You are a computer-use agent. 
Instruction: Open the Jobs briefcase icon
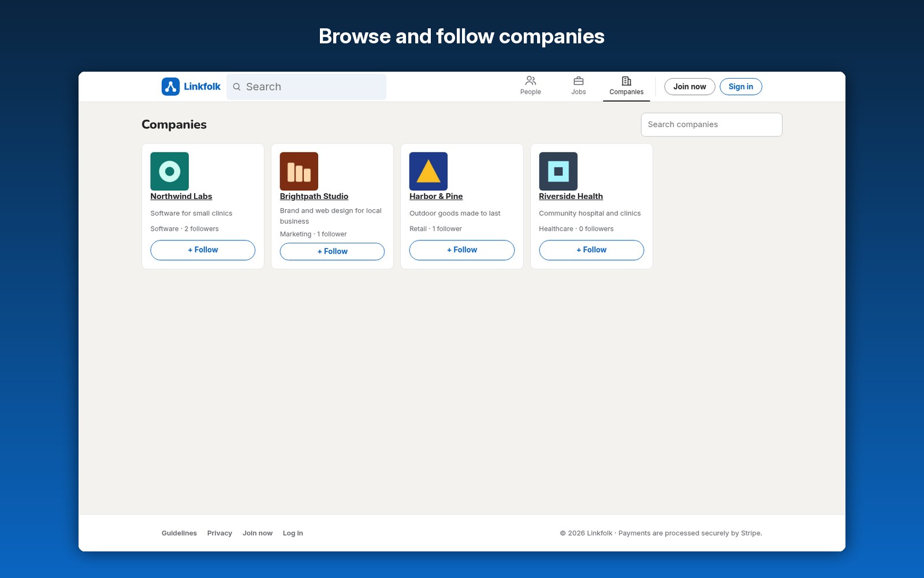[579, 81]
